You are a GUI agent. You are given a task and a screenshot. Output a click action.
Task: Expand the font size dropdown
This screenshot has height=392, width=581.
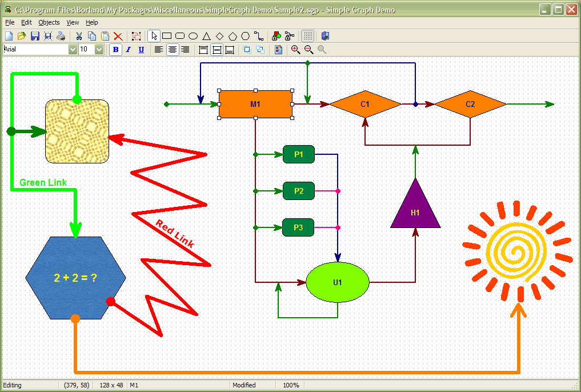[99, 49]
